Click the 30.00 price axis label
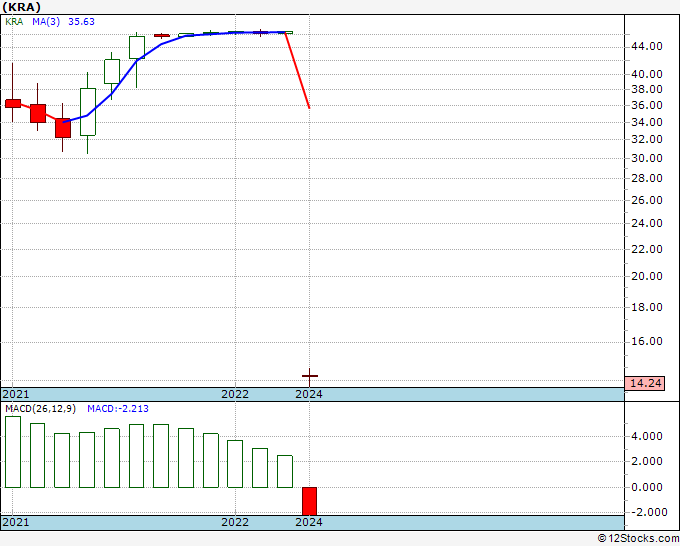 coord(647,158)
